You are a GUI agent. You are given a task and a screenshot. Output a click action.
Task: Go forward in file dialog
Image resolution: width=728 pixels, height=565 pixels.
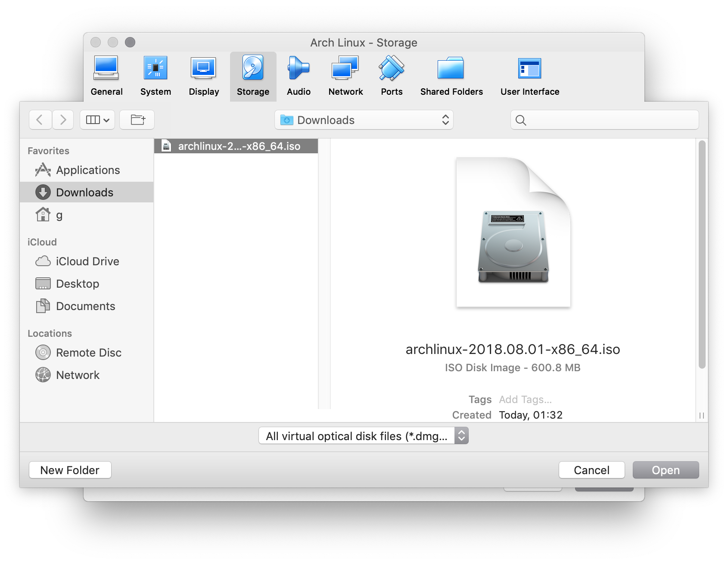pyautogui.click(x=63, y=120)
